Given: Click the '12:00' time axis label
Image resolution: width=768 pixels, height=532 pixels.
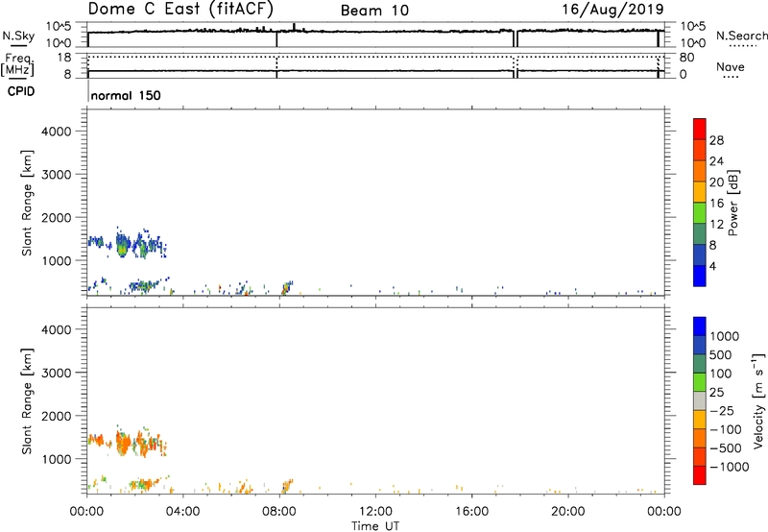Looking at the screenshot, I should click(375, 512).
